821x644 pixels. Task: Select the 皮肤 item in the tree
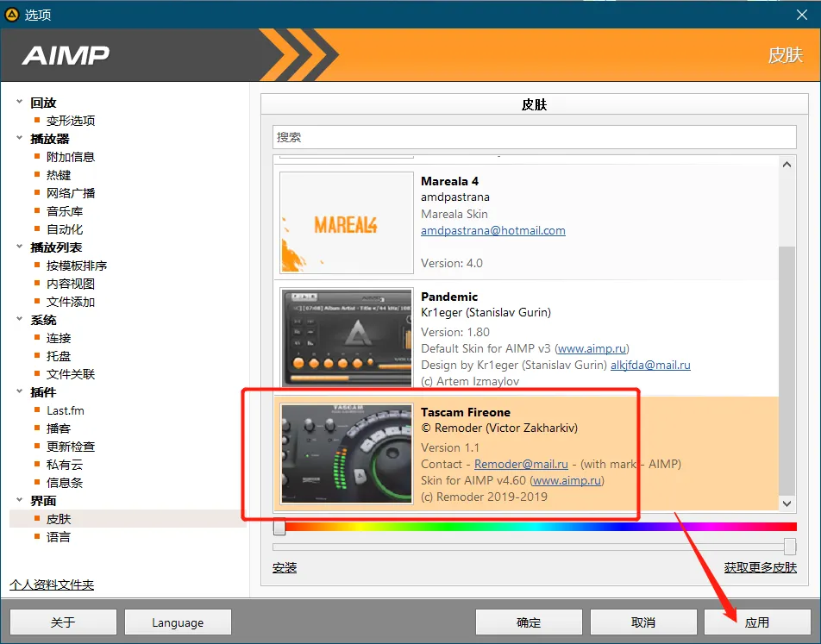(x=59, y=519)
